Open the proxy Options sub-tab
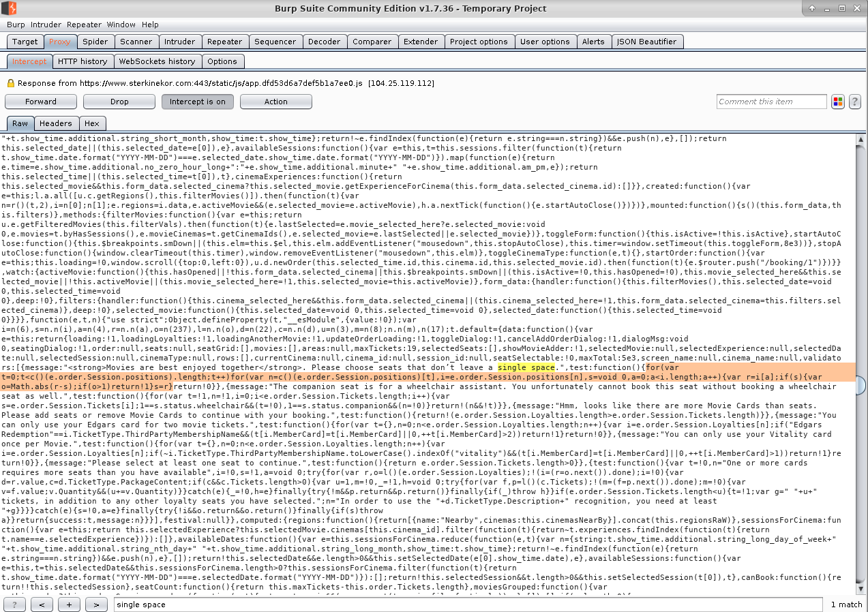The width and height of the screenshot is (868, 612). (x=223, y=61)
